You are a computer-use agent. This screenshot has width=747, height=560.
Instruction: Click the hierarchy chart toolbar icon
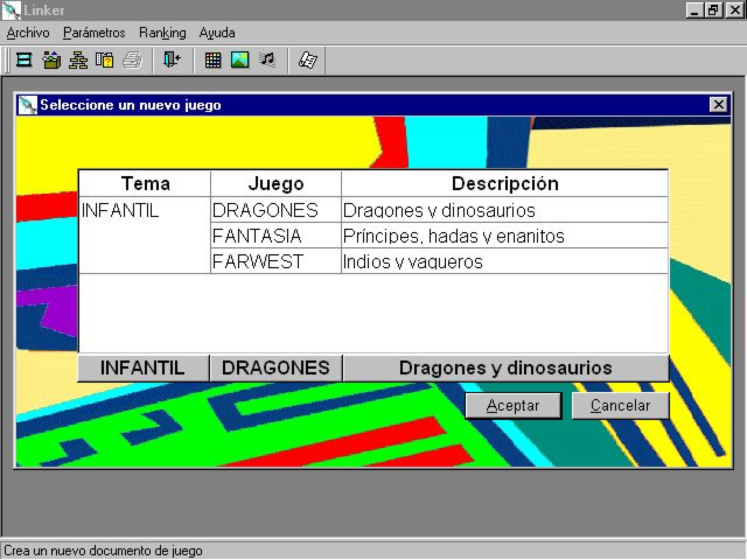tap(78, 60)
